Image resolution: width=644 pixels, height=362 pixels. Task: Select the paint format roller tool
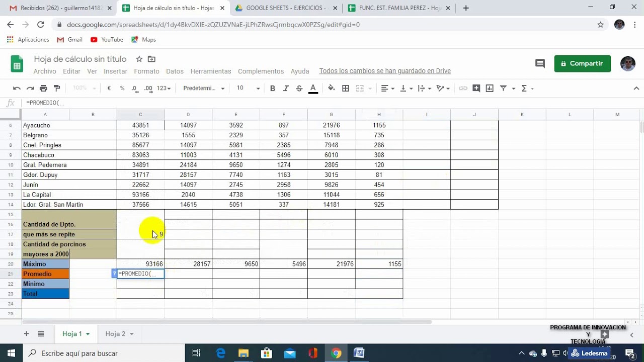point(57,88)
